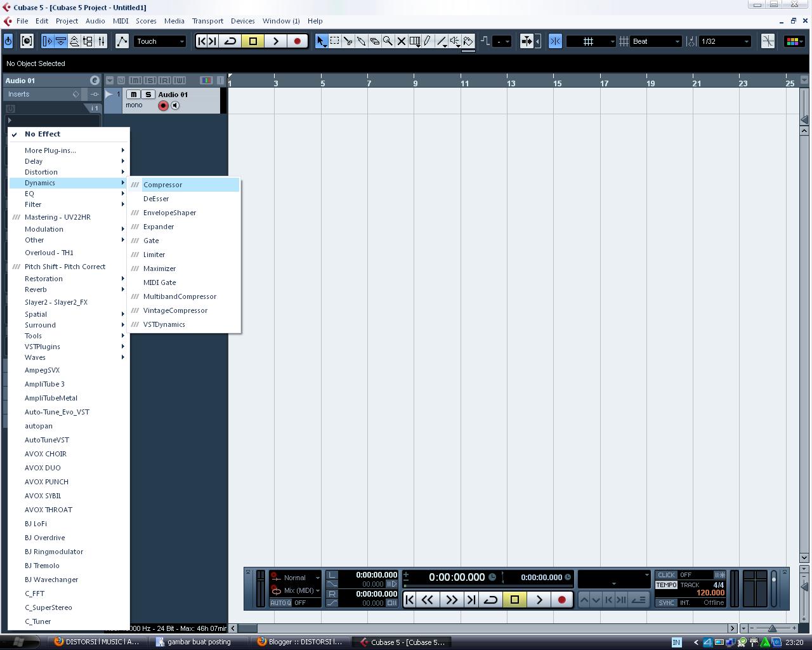Toggle the toolbar Cycle loop button
This screenshot has width=812, height=650.
[231, 41]
